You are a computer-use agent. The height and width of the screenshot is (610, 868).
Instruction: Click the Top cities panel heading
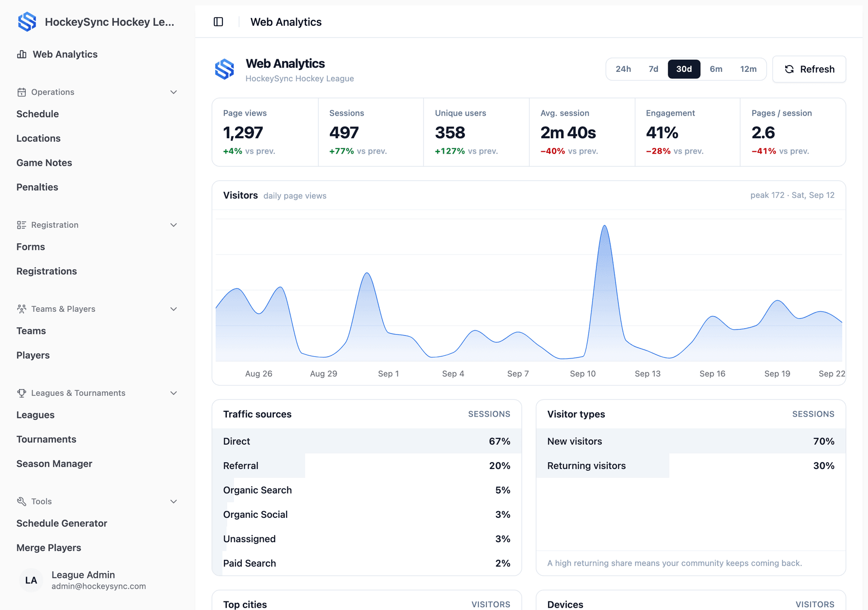click(245, 604)
